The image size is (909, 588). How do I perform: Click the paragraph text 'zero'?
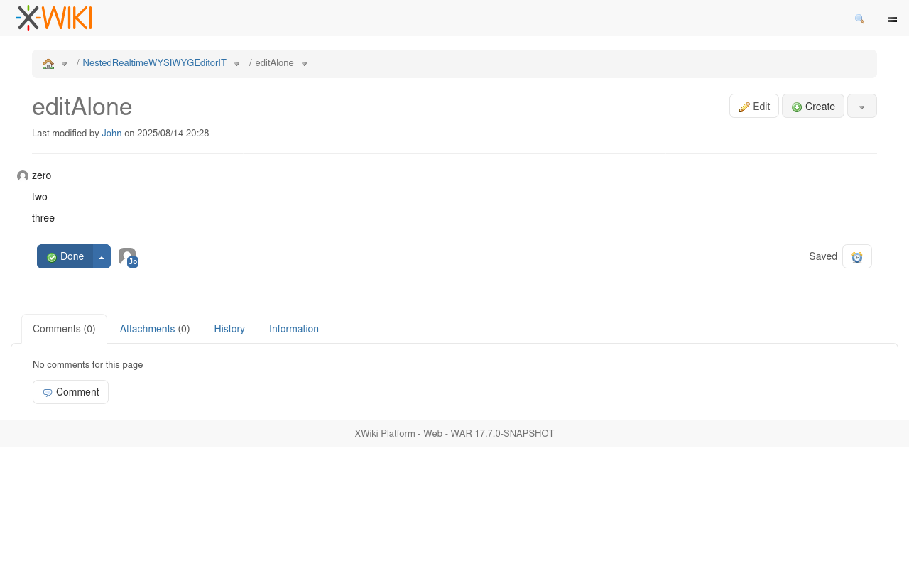point(41,175)
